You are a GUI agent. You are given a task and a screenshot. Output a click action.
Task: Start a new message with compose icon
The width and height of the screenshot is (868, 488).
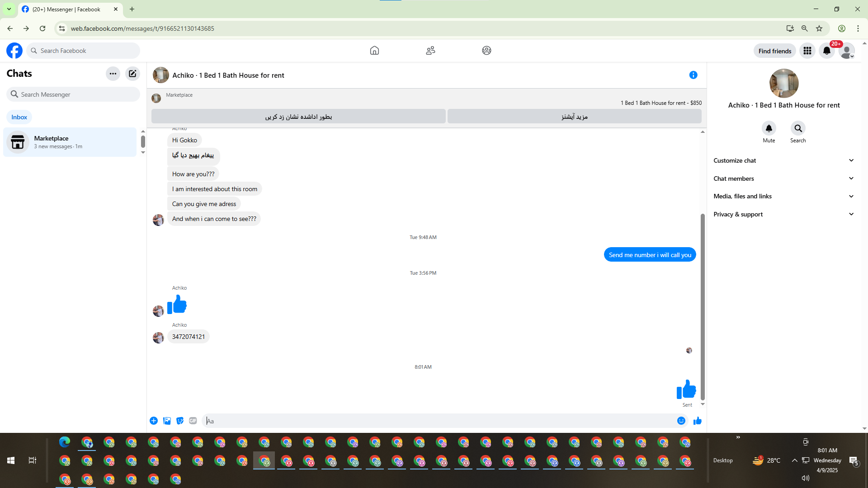132,74
